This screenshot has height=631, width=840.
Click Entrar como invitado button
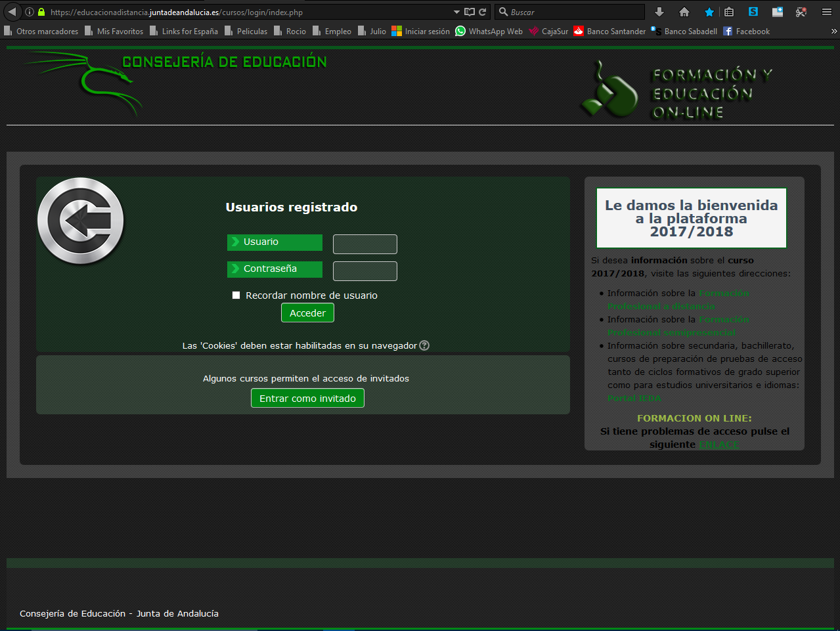coord(307,399)
